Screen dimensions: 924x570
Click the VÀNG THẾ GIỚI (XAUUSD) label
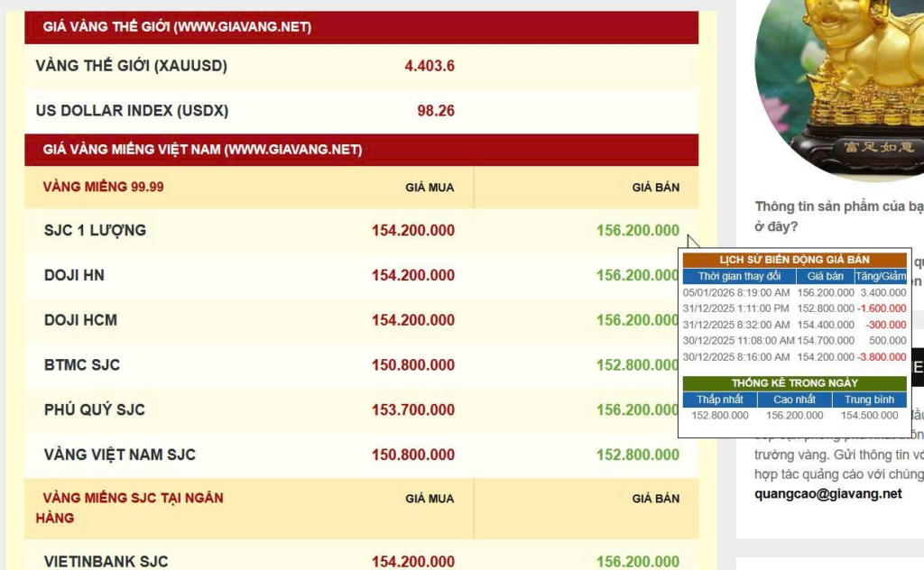(x=131, y=66)
